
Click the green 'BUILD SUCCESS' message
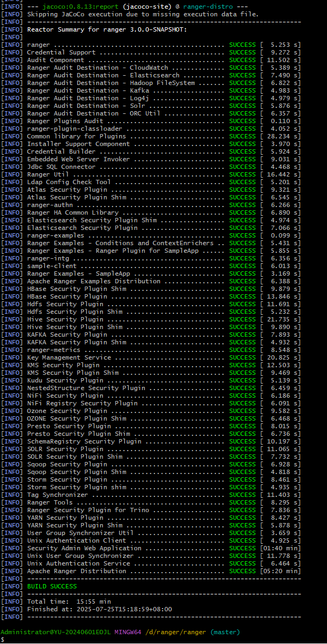[52, 586]
